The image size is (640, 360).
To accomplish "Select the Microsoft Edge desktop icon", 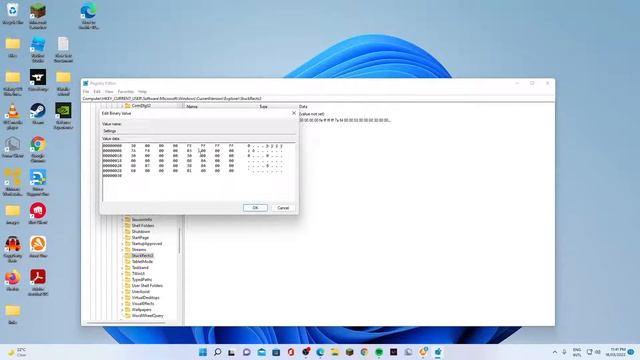I will pos(89,16).
